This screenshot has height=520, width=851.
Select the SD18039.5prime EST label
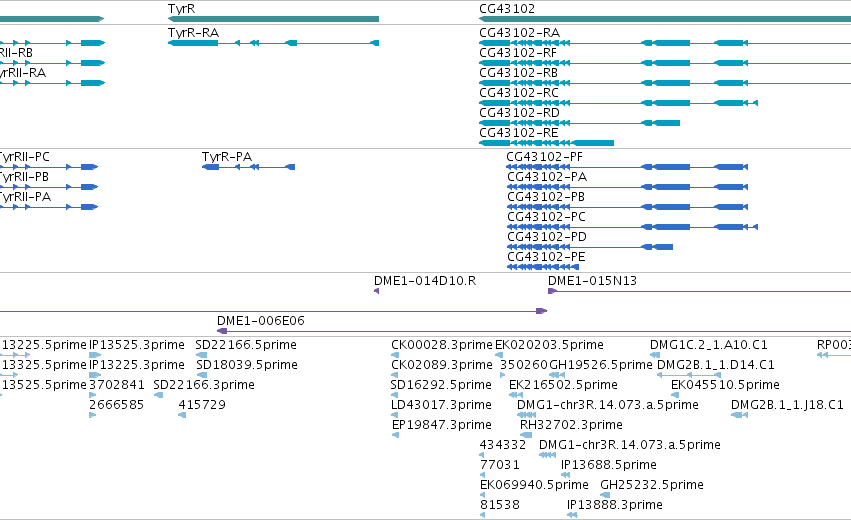(x=247, y=365)
